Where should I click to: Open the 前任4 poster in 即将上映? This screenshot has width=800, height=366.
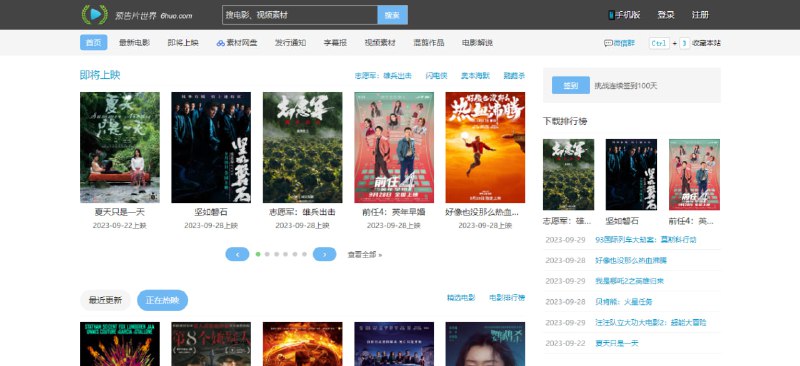tap(394, 148)
